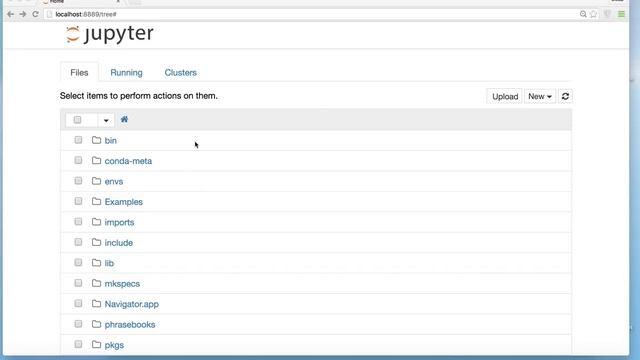Check the box for pkgs folder
The width and height of the screenshot is (640, 360).
coord(78,344)
